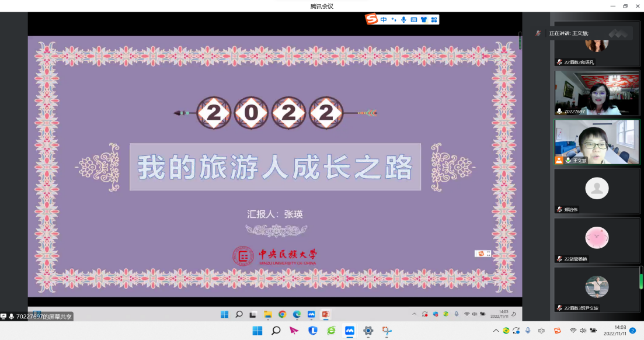The image size is (644, 340).
Task: Open the blue shield app on taskbar
Action: coord(312,331)
